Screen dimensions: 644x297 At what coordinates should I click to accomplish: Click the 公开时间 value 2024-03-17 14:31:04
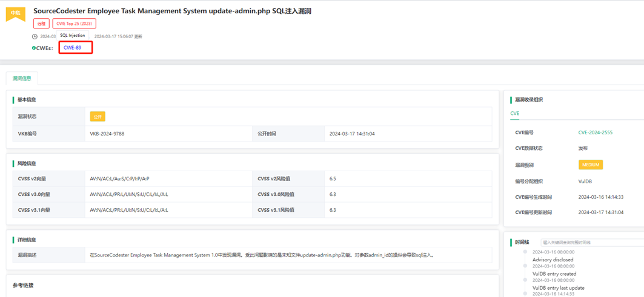[x=352, y=134]
